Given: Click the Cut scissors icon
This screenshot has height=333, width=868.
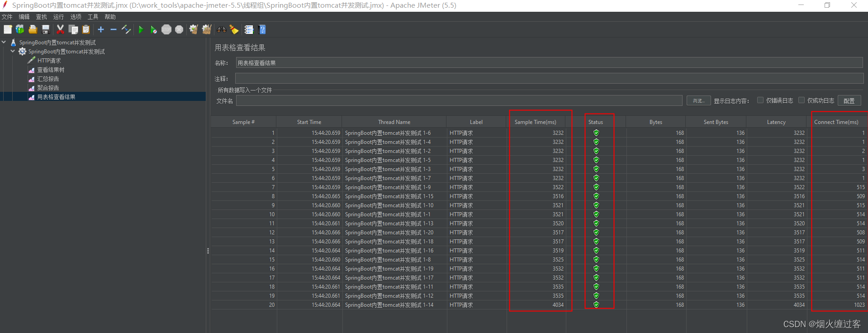Looking at the screenshot, I should point(60,29).
